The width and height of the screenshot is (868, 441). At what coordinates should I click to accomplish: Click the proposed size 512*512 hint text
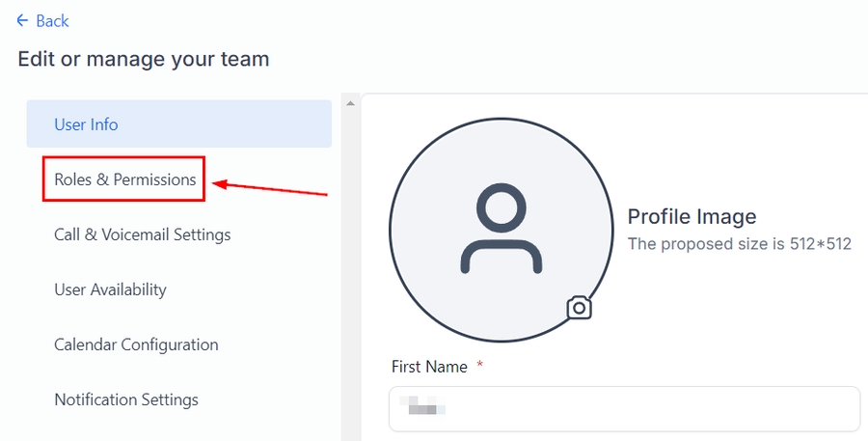click(x=739, y=244)
